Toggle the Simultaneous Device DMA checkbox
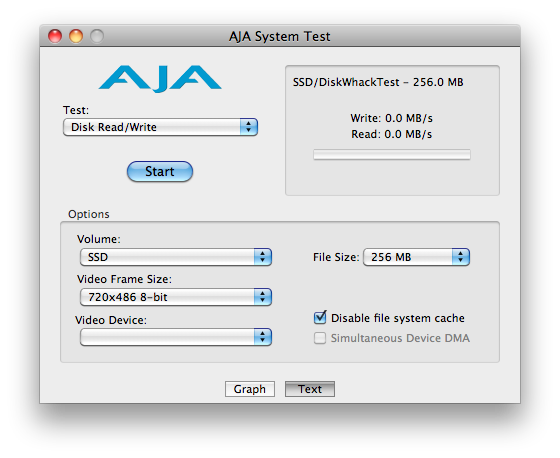The image size is (560, 458). [x=320, y=338]
